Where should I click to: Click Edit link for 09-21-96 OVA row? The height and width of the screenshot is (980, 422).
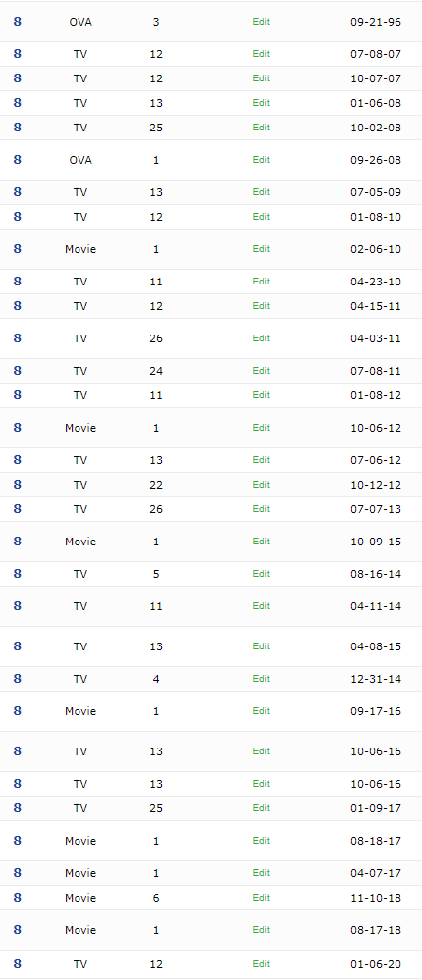(x=261, y=22)
